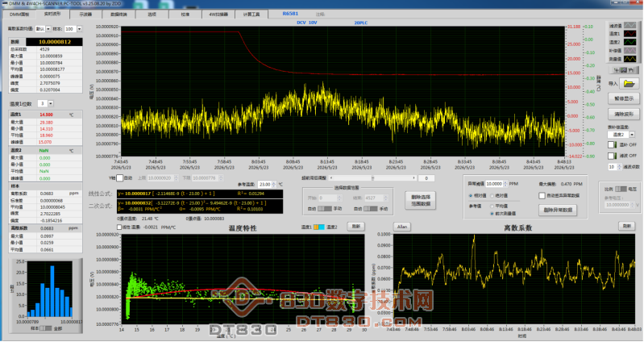The image size is (644, 342).
Task: Click the 温度1 red legend plot sample
Action: click(630, 34)
